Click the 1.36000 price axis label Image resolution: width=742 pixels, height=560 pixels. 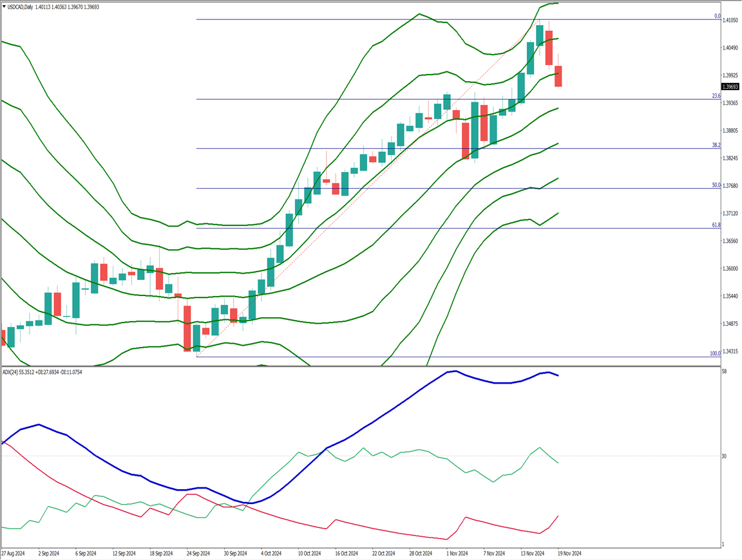[730, 268]
